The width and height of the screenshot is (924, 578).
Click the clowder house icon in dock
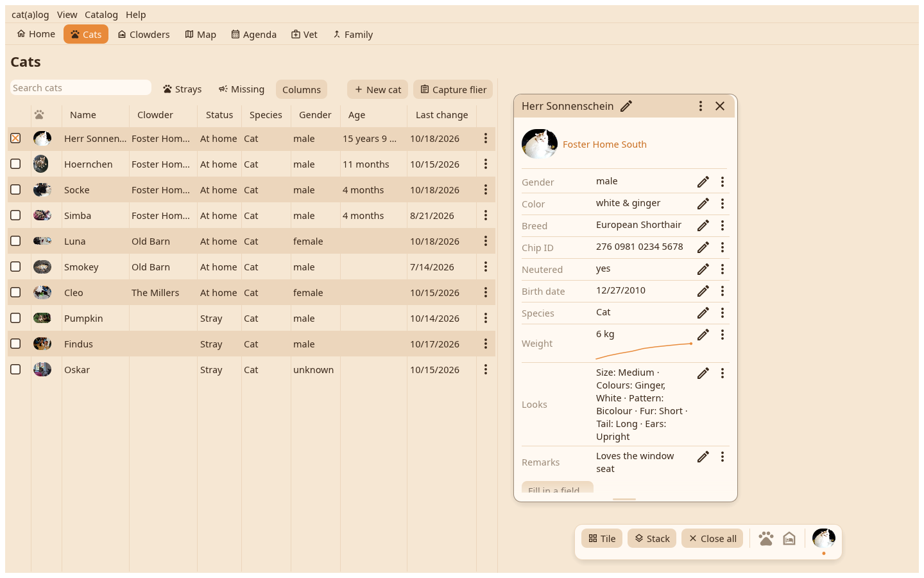[789, 538]
